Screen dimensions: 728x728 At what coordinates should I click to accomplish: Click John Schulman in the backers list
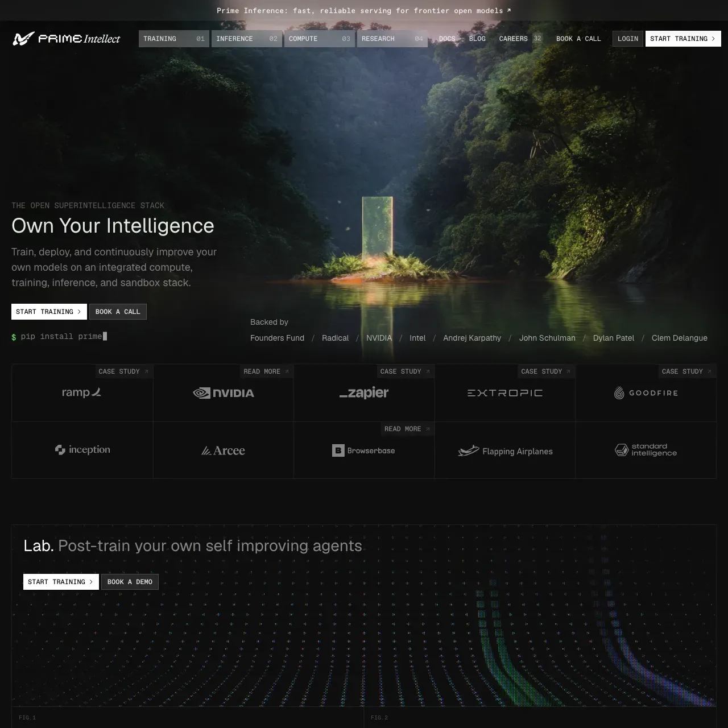click(x=547, y=338)
